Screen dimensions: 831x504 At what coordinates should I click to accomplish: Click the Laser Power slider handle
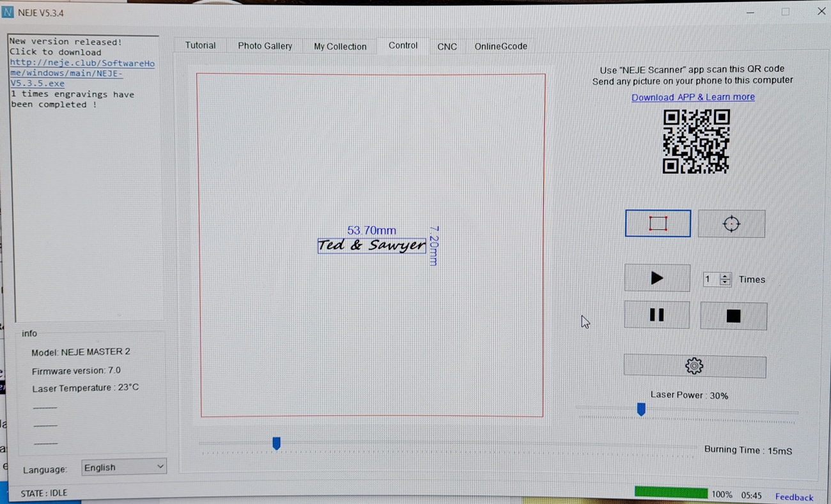[x=641, y=409]
